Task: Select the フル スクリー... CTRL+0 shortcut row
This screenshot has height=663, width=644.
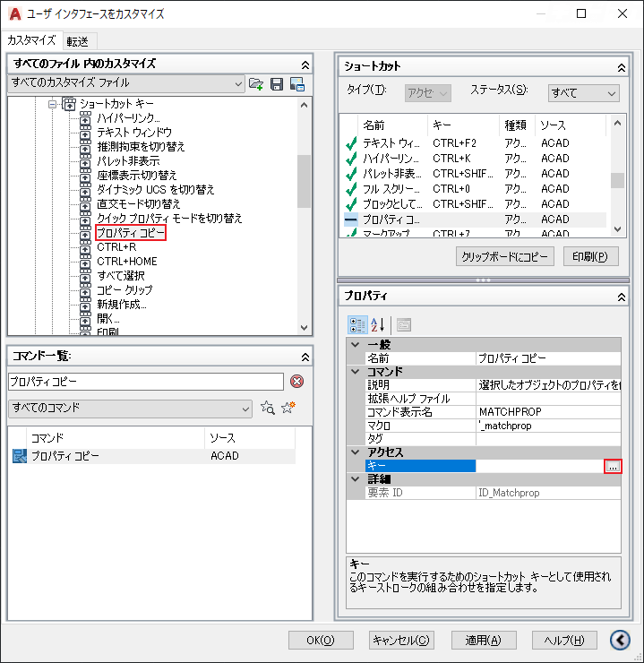Action: (x=476, y=189)
